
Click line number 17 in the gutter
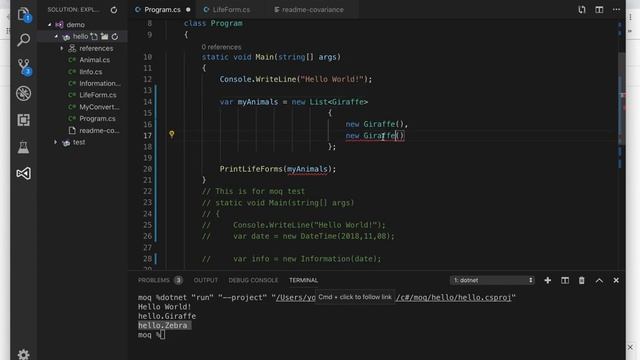[x=147, y=136]
